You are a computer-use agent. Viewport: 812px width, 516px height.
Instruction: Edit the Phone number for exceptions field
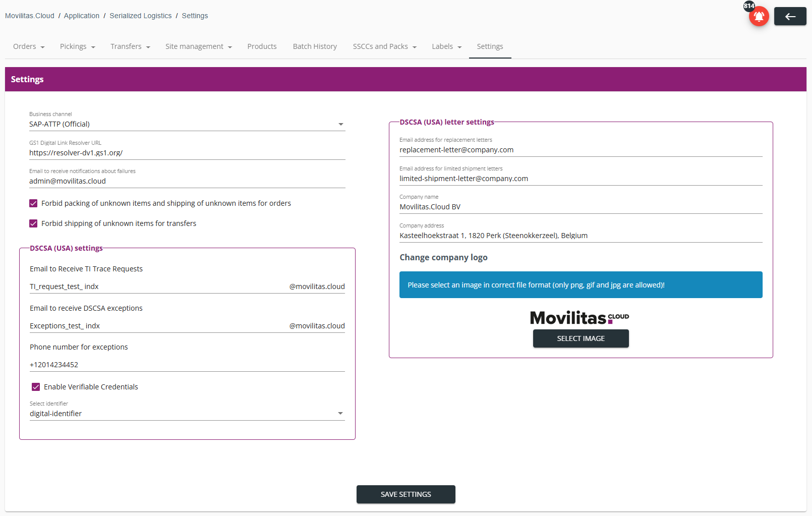[187, 365]
